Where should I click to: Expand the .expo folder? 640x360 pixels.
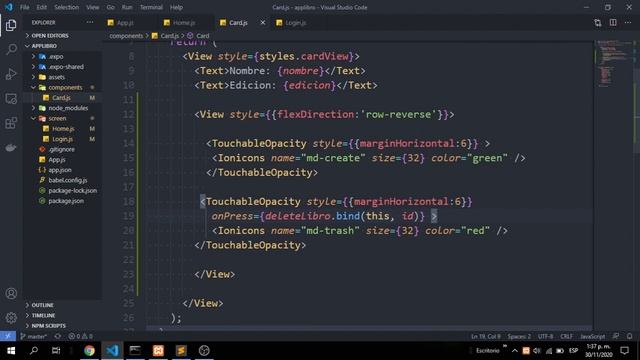pyautogui.click(x=56, y=56)
